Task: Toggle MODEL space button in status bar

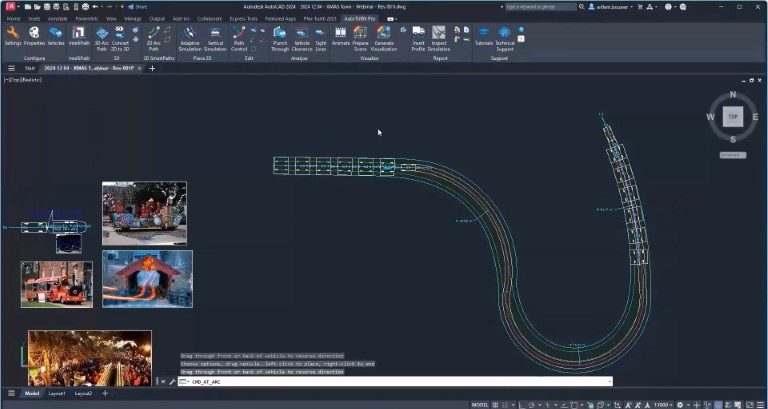Action: [x=480, y=403]
